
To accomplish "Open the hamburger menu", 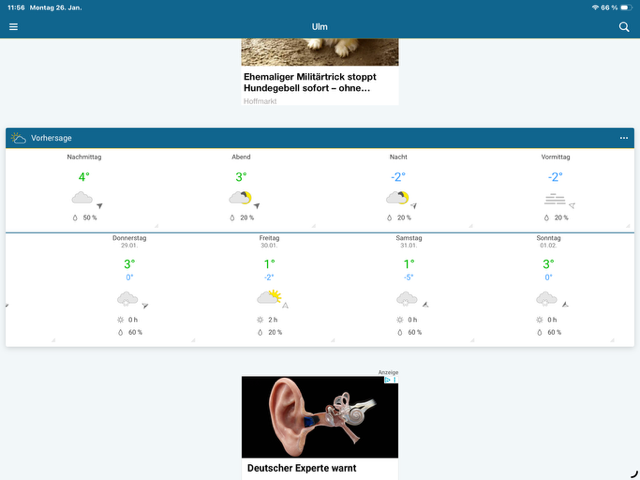I will [13, 27].
